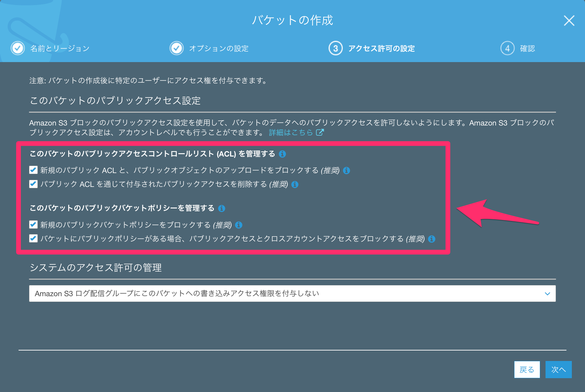This screenshot has width=585, height=392.
Task: Uncheck blocking public and cross-account access for public policies
Action: point(33,238)
